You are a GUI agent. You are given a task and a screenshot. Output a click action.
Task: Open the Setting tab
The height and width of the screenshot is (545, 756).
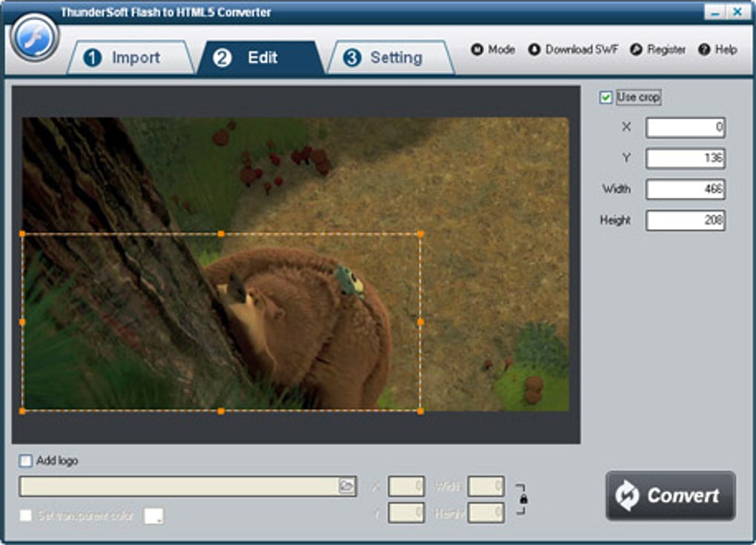click(391, 58)
